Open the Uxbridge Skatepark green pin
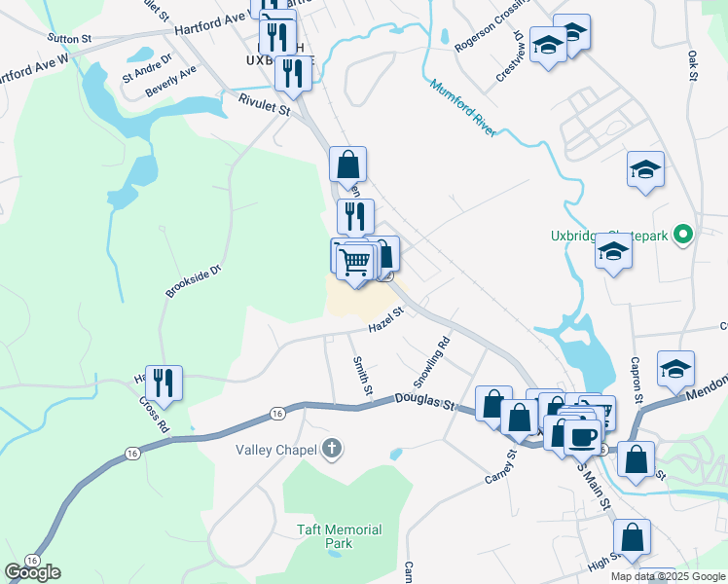The height and width of the screenshot is (584, 728). (x=683, y=235)
